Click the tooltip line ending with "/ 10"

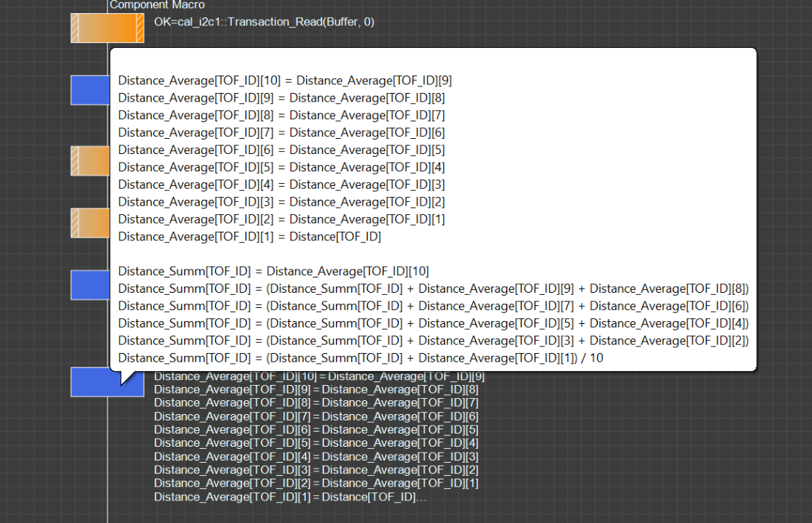pyautogui.click(x=360, y=358)
